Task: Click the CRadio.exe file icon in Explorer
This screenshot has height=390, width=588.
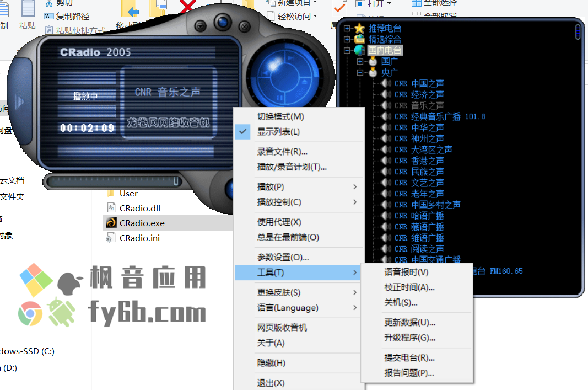Action: [x=111, y=223]
